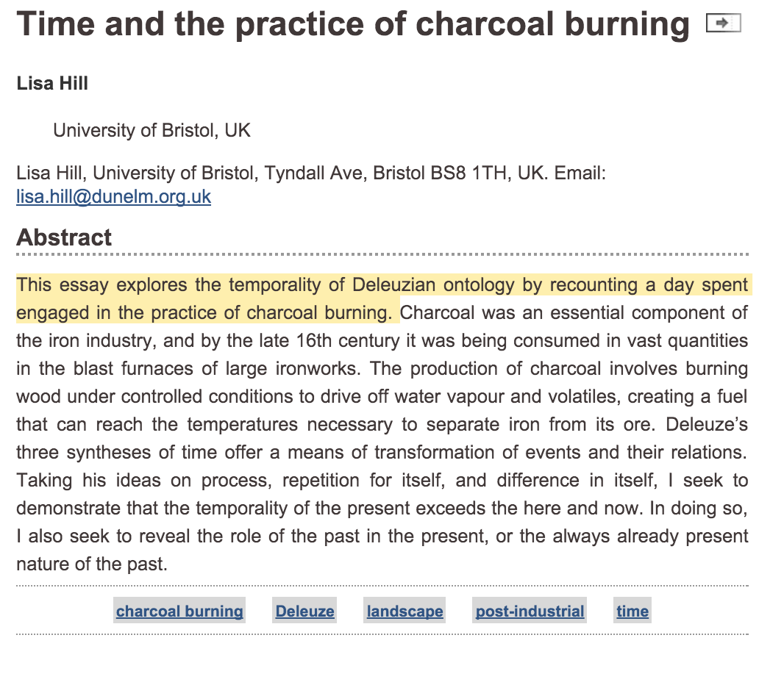
Task: Click the closing words 'nature of the past.'
Action: point(92,564)
